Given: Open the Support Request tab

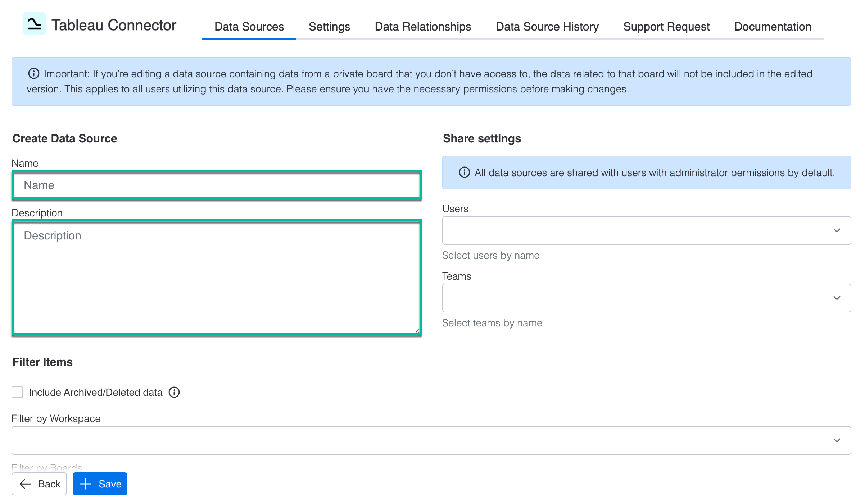Looking at the screenshot, I should tap(666, 26).
